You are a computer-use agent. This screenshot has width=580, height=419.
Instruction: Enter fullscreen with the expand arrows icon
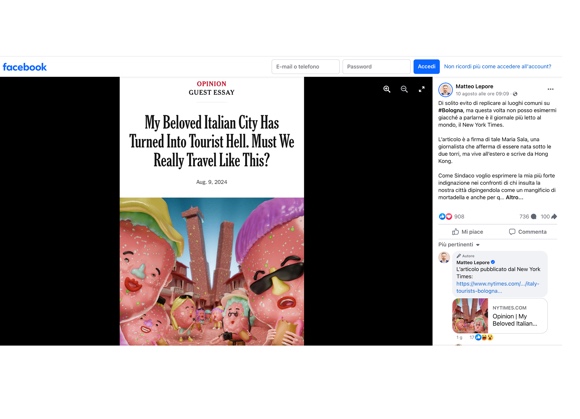(x=422, y=89)
